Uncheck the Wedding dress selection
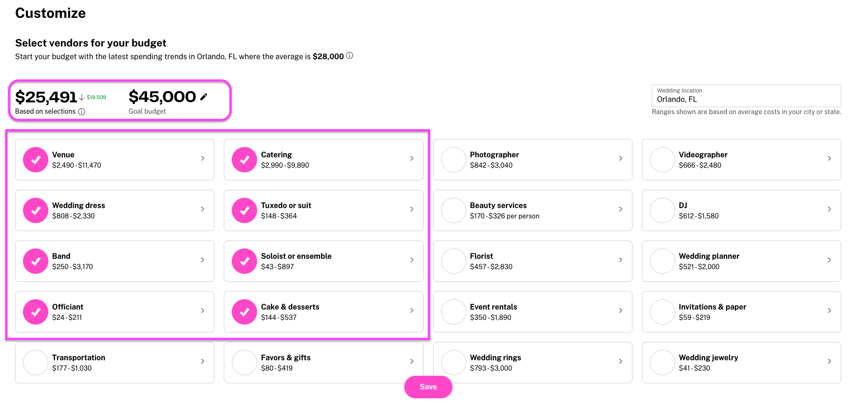 pyautogui.click(x=36, y=210)
